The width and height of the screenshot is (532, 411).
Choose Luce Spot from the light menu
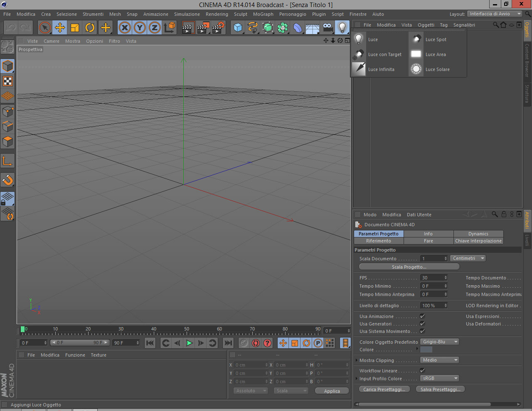coord(436,39)
